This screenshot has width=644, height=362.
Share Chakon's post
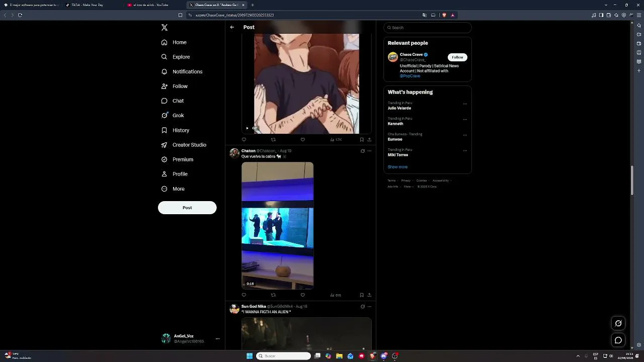pos(369,295)
